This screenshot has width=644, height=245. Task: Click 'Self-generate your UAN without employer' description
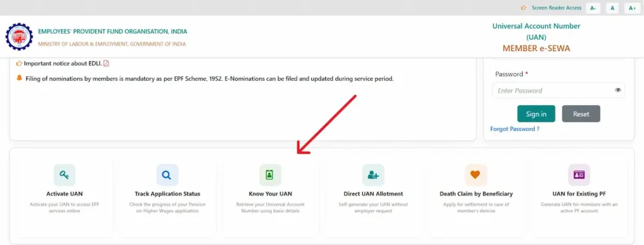374,208
